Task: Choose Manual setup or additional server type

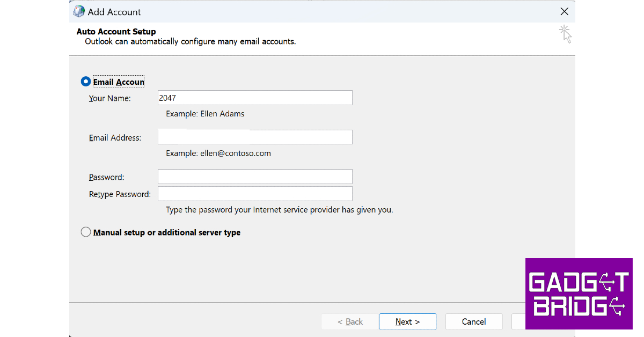Action: click(86, 232)
